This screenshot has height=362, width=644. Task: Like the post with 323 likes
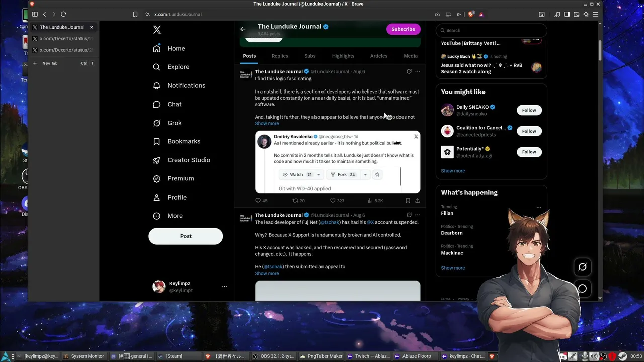pyautogui.click(x=337, y=201)
